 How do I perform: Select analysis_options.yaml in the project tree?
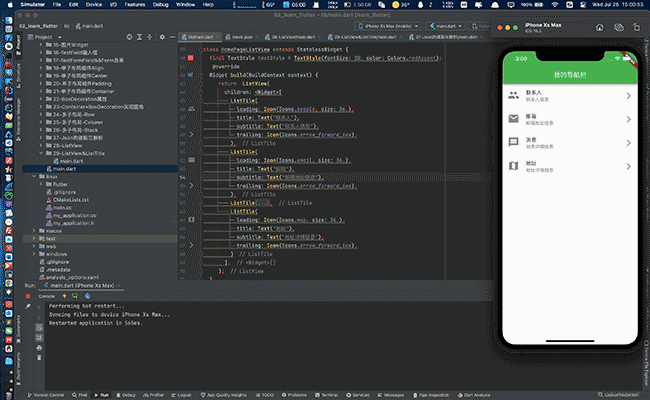tap(72, 277)
